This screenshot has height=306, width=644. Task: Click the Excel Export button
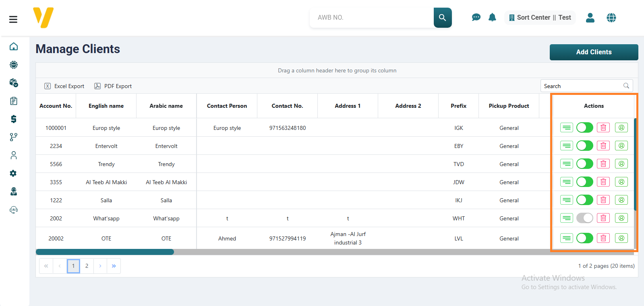click(64, 86)
